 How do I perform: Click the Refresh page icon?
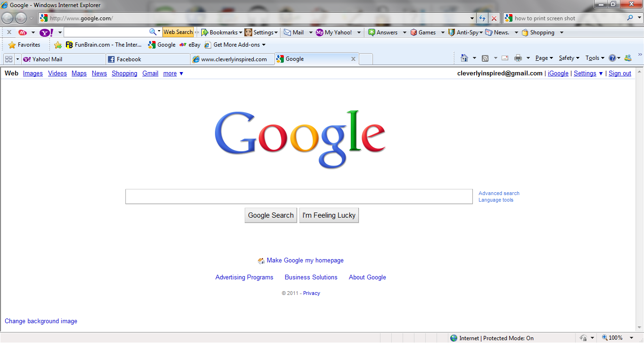point(482,18)
